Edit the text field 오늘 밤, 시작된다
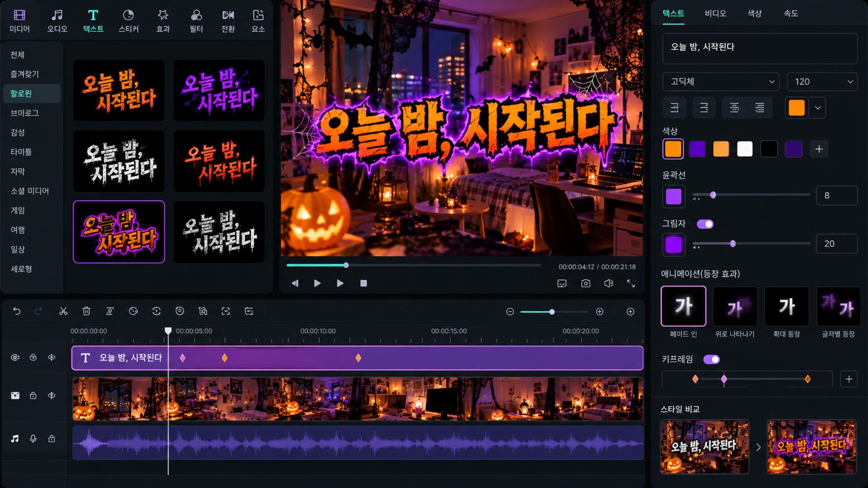The width and height of the screenshot is (868, 488). (x=760, y=48)
